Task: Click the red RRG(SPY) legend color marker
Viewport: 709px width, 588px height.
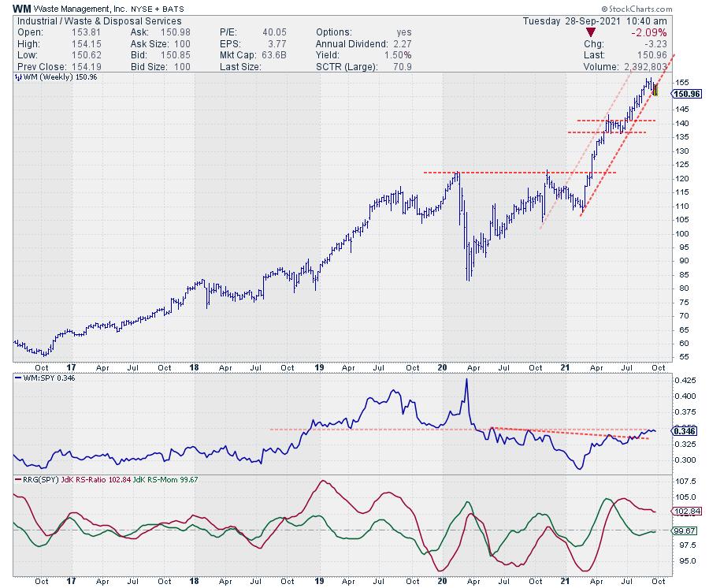Action: coord(18,480)
